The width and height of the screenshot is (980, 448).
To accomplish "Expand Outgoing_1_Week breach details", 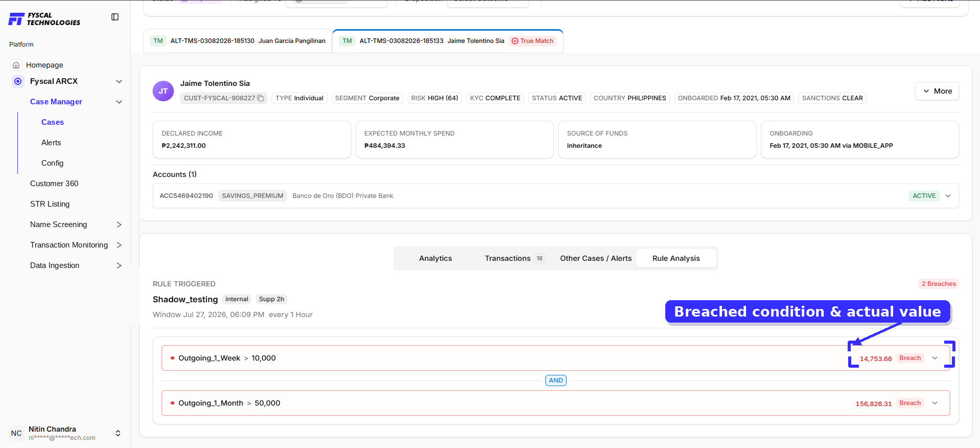I will click(x=935, y=358).
